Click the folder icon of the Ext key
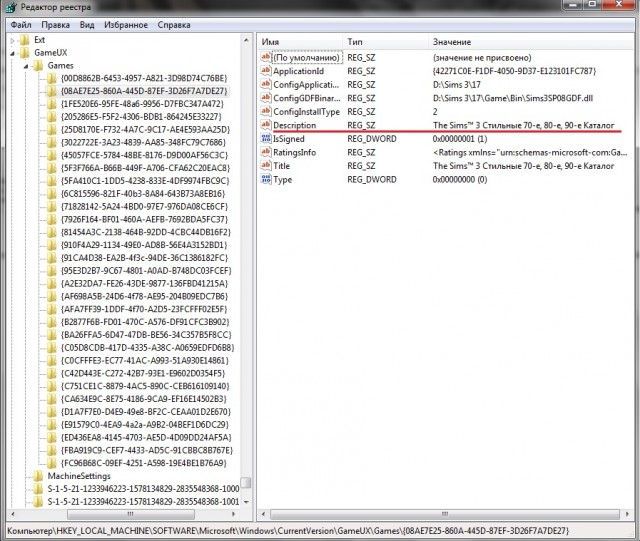 (x=24, y=38)
